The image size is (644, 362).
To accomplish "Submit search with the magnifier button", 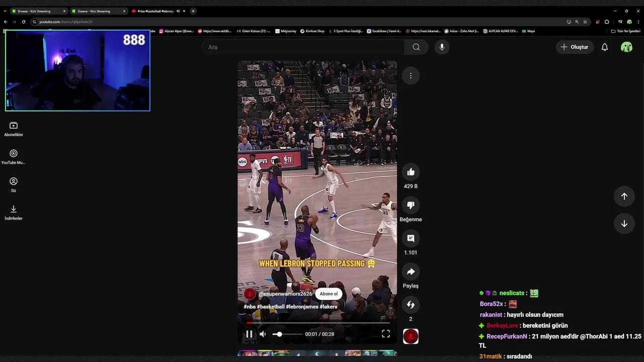I will 416,47.
